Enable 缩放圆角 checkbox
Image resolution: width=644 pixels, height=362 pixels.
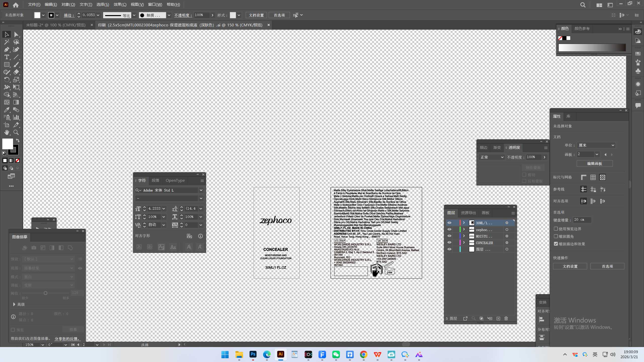point(556,236)
